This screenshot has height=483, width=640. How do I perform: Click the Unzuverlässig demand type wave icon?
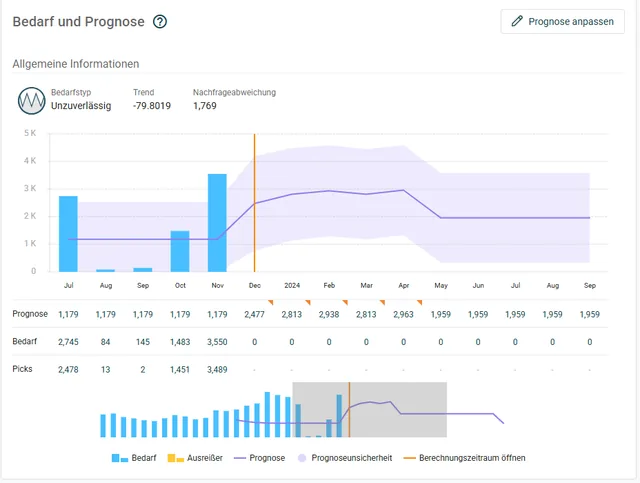coord(31,100)
